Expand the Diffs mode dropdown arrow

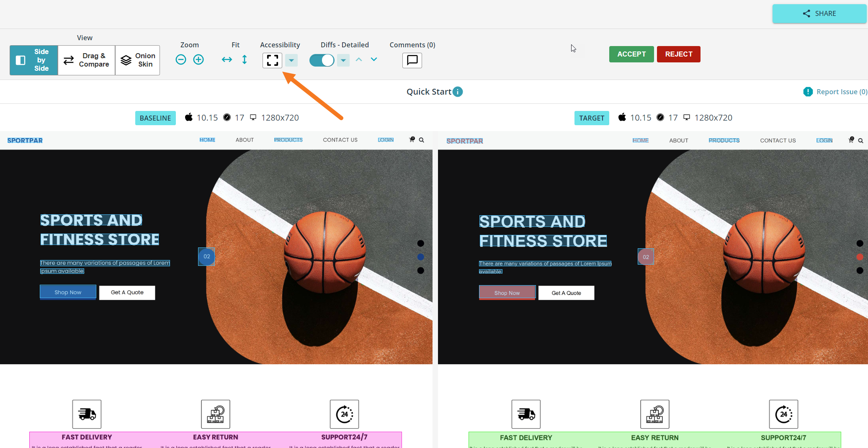pos(343,60)
